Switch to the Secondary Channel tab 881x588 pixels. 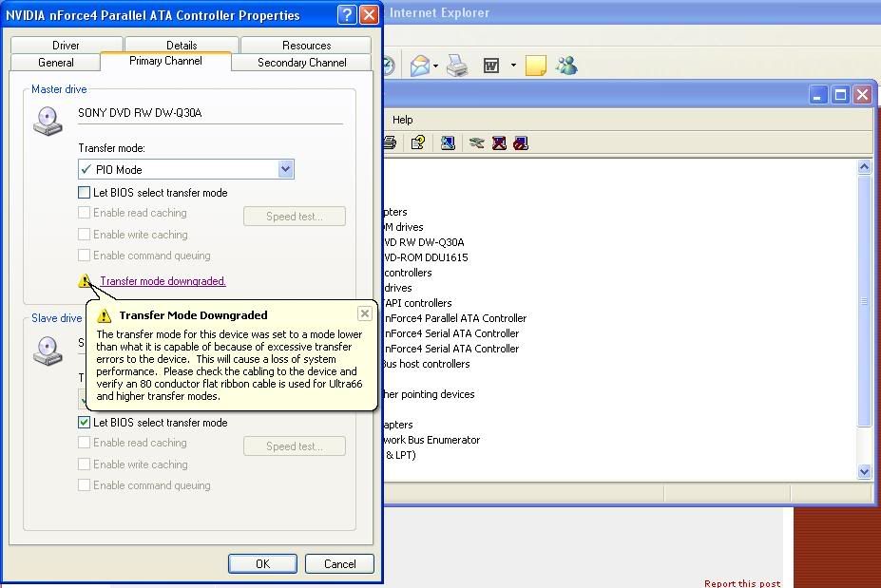(301, 63)
